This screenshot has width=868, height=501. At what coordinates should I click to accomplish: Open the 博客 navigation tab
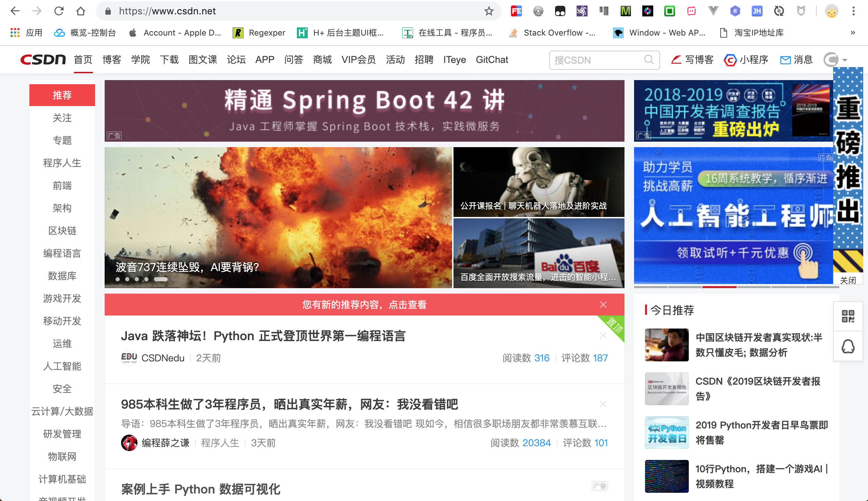pyautogui.click(x=112, y=60)
